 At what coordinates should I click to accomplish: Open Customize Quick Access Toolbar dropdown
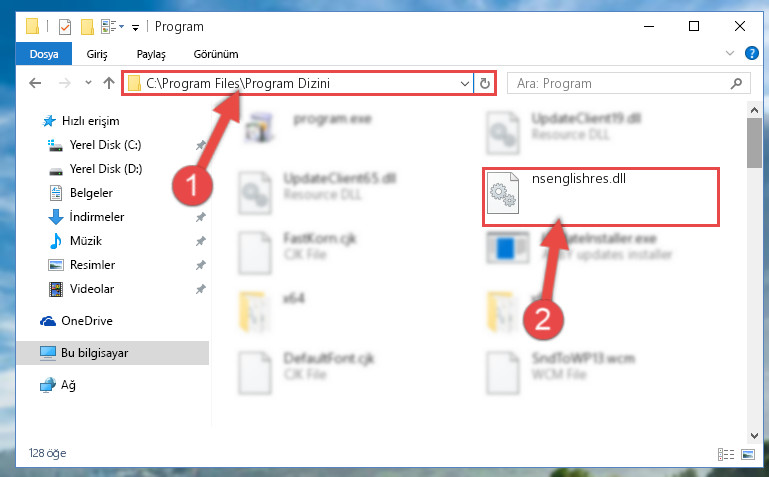[135, 28]
